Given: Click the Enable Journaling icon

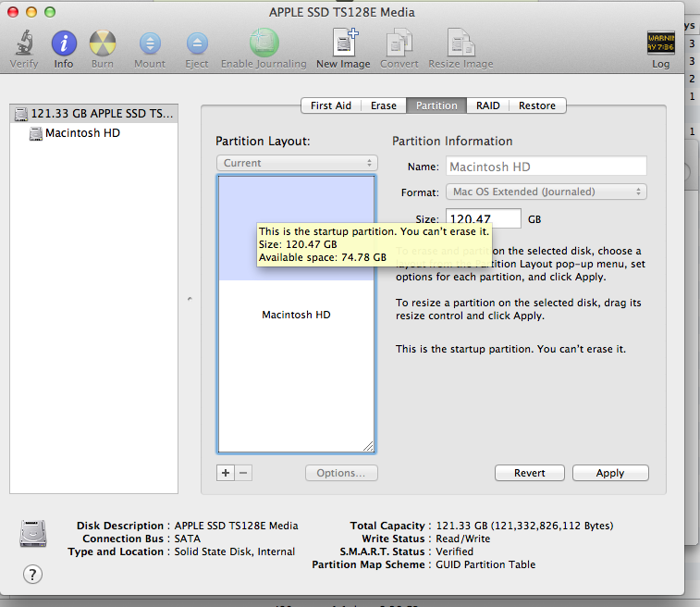Looking at the screenshot, I should pyautogui.click(x=264, y=43).
